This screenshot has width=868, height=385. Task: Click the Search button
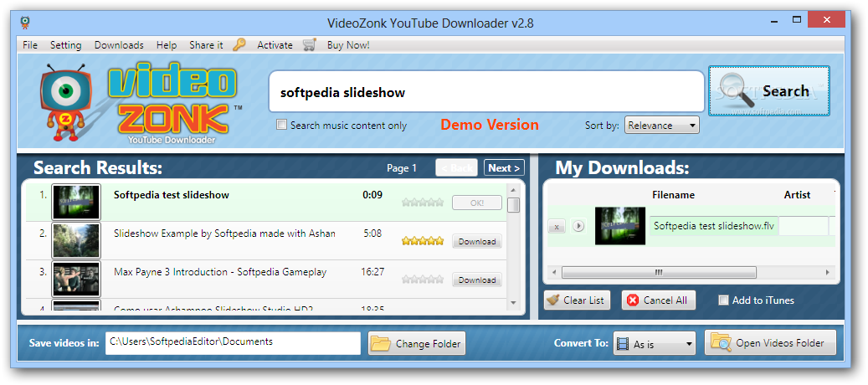click(769, 90)
